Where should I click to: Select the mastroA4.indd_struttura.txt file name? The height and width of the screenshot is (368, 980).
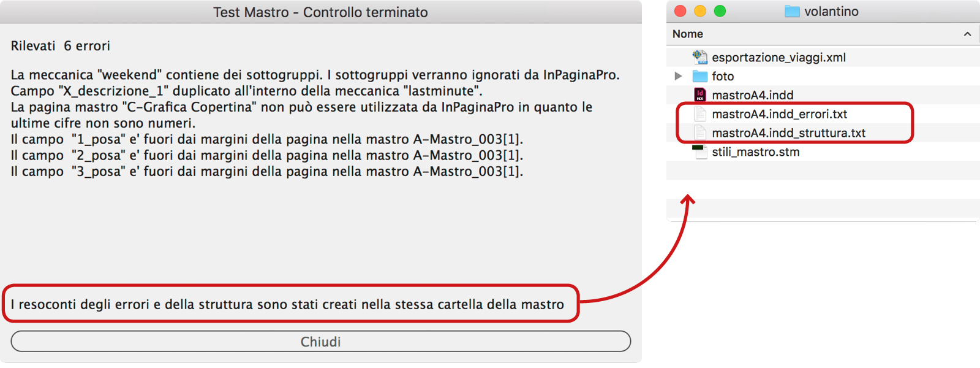(788, 133)
